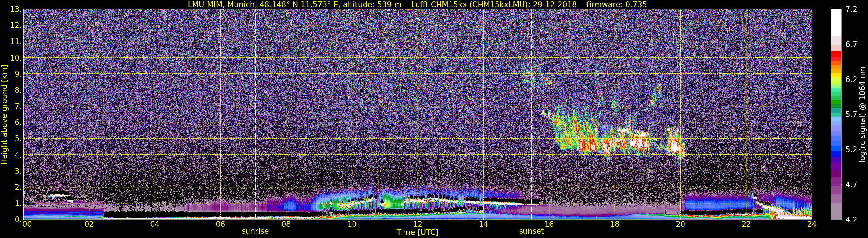
Task: Click the 14 tick label on the time axis
Action: click(483, 224)
